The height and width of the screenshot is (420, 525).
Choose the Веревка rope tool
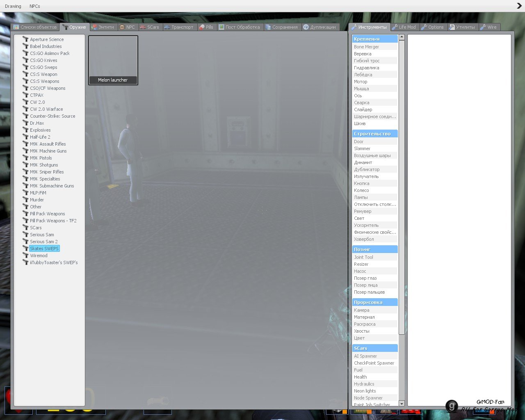(363, 54)
